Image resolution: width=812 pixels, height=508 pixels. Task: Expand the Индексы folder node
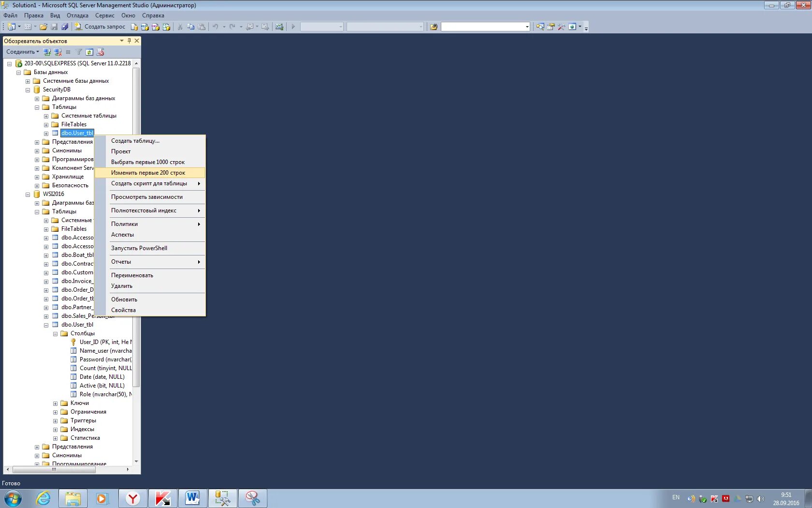click(55, 430)
